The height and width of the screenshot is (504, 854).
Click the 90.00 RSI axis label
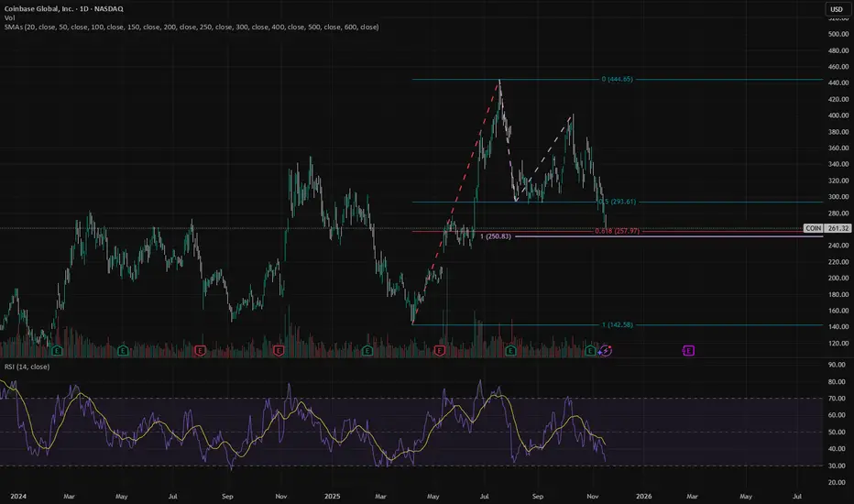coord(837,365)
